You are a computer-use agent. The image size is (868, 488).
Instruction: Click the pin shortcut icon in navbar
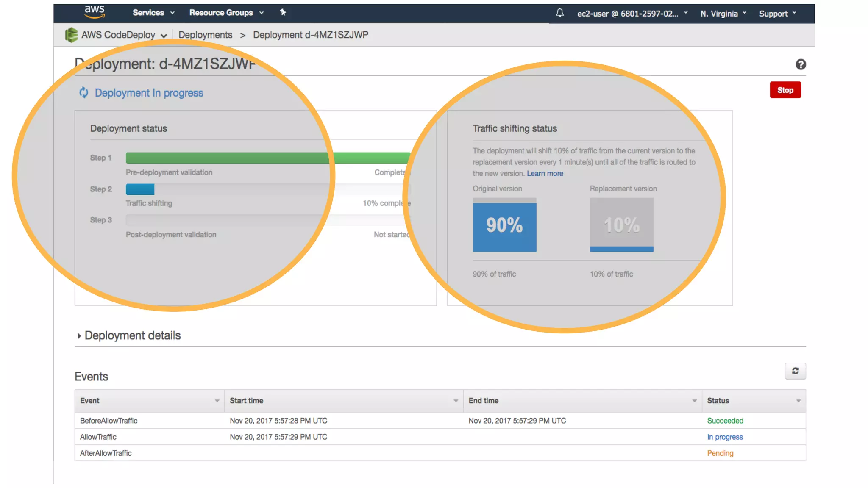(283, 12)
